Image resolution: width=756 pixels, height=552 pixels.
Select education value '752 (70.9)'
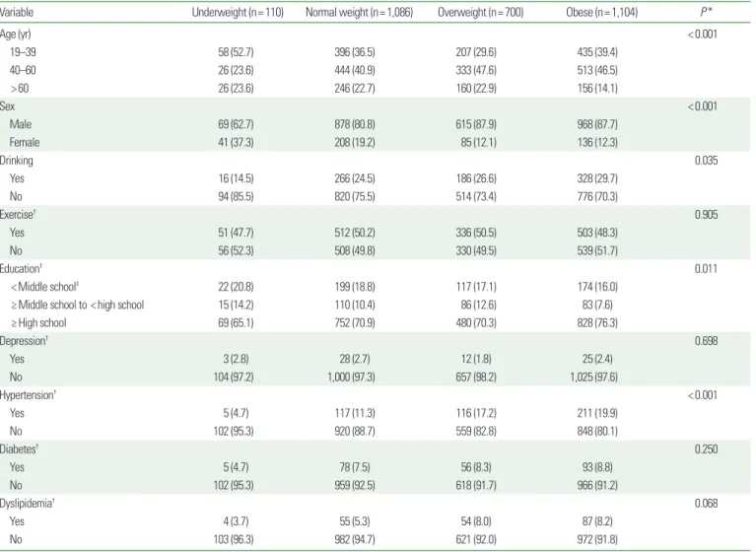(355, 323)
